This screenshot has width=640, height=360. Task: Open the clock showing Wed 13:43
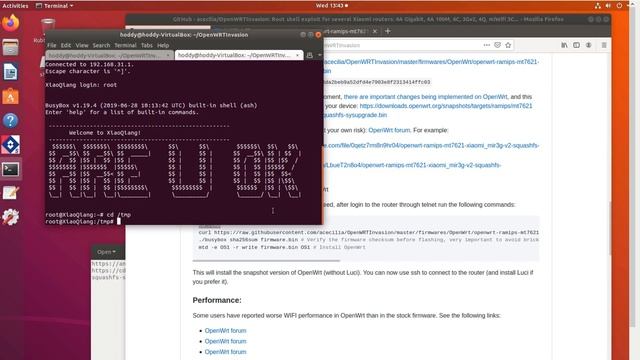331,6
